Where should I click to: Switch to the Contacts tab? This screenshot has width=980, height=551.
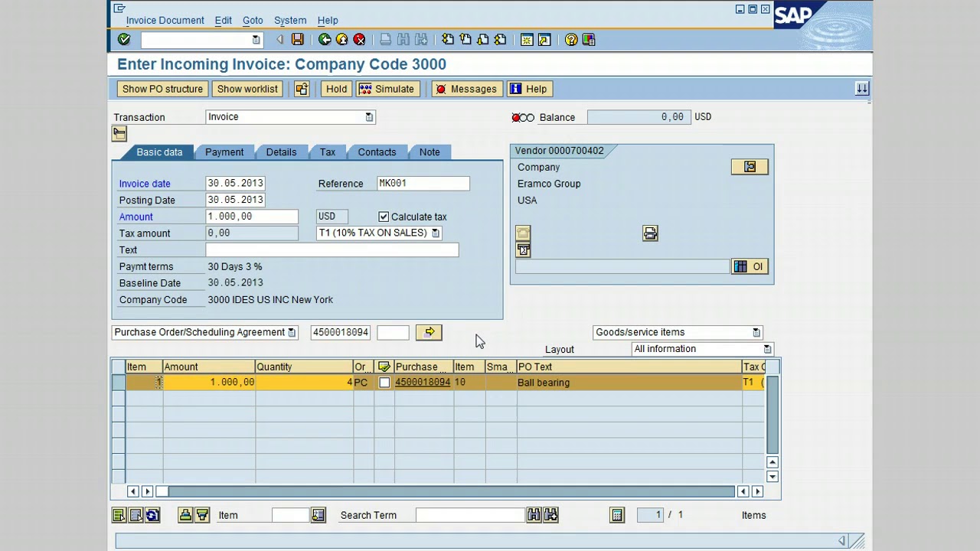377,152
